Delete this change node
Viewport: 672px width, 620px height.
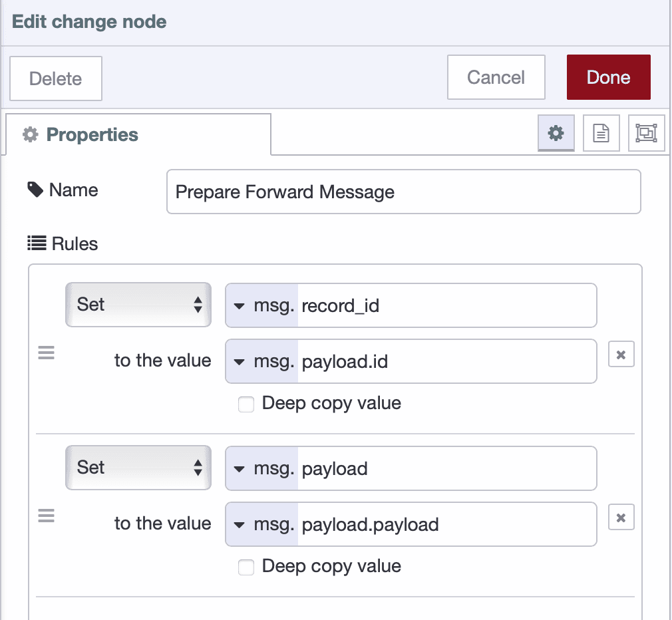[x=55, y=78]
